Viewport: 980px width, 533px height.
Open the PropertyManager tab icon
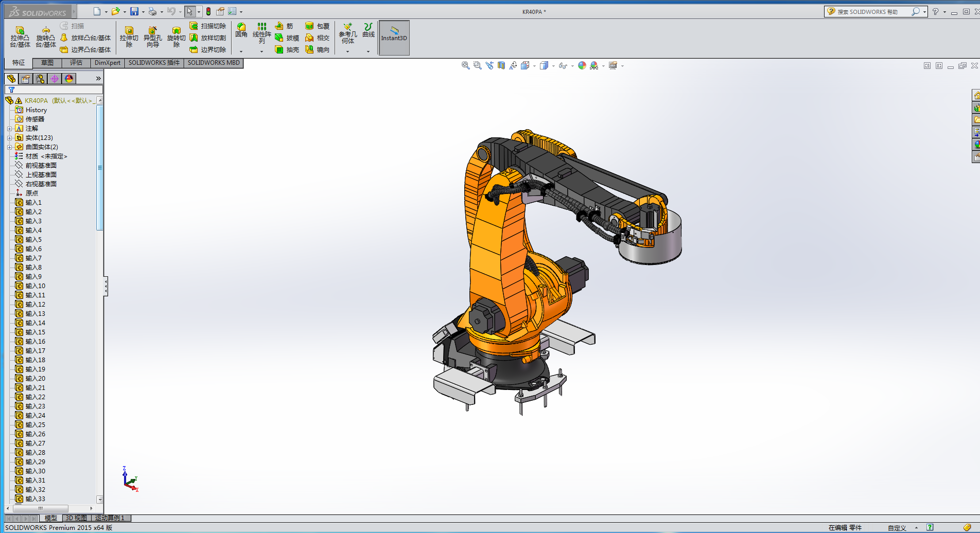coord(26,79)
